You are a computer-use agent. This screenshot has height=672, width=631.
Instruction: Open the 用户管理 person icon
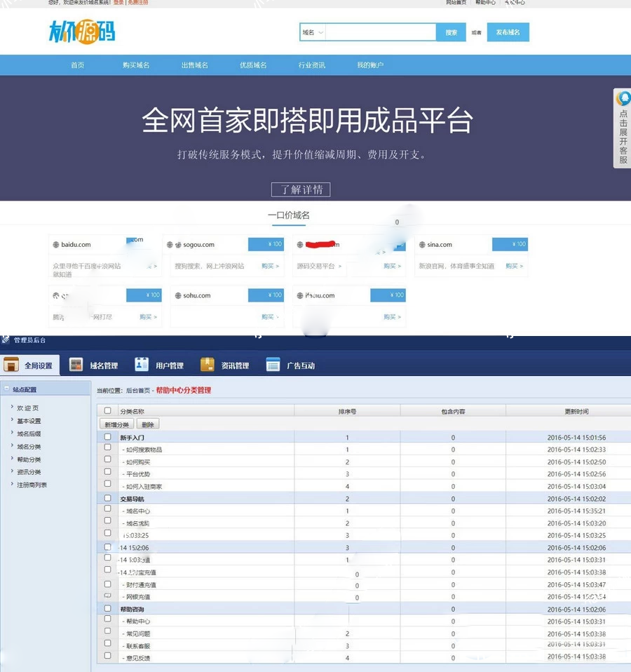[142, 364]
